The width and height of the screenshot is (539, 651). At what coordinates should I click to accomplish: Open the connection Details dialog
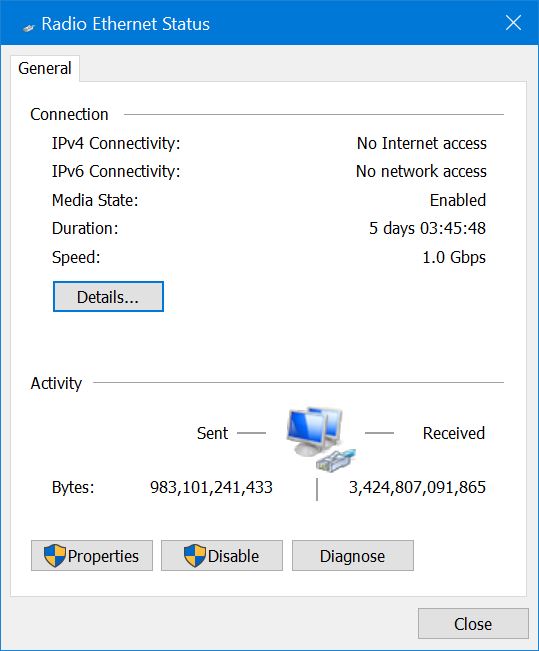(x=108, y=296)
